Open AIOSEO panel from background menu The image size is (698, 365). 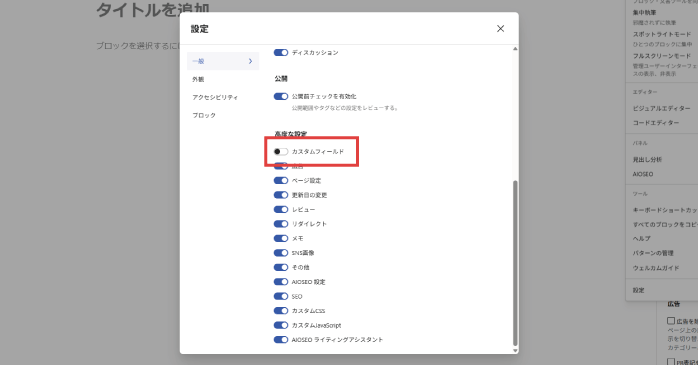[x=643, y=174]
